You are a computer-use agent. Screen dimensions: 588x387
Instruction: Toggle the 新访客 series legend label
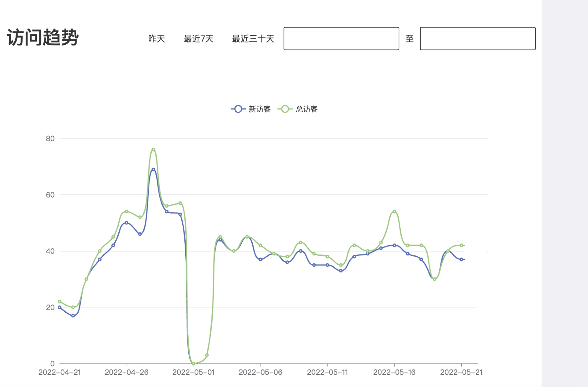tap(260, 109)
